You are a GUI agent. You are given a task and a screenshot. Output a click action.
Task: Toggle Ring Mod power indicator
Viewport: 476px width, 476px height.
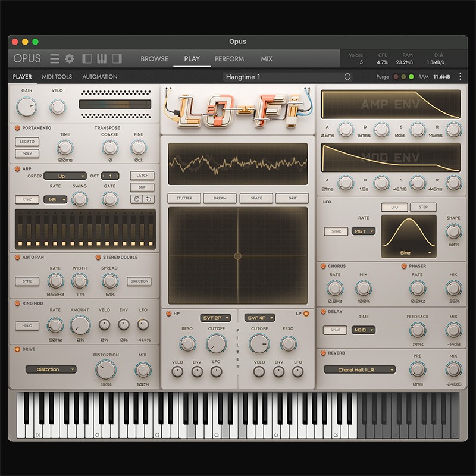(x=18, y=303)
